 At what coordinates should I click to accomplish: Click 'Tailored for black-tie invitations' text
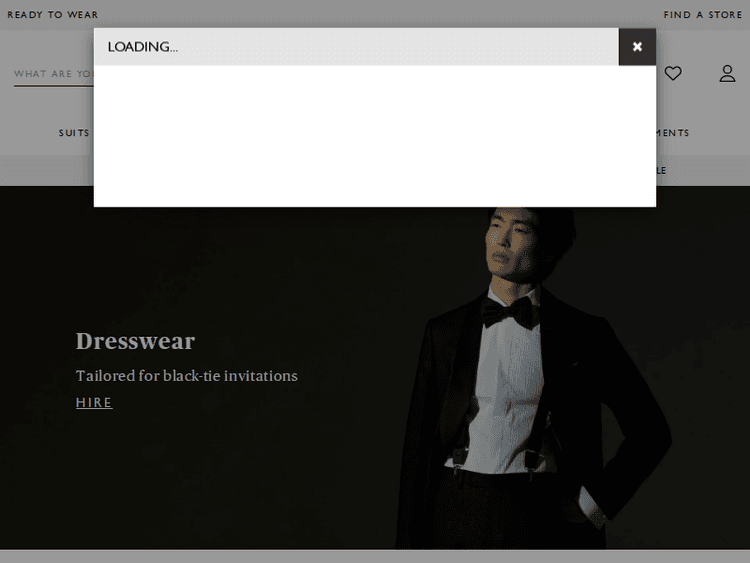click(186, 376)
